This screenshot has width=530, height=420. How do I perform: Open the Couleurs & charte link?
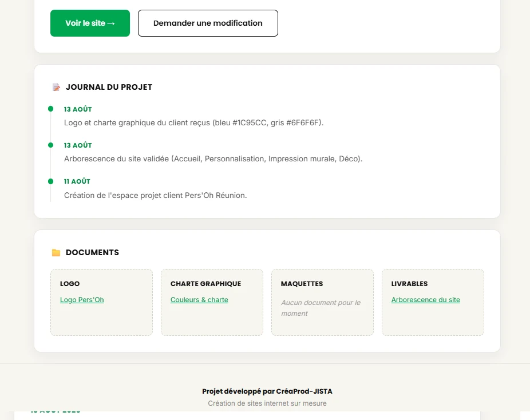[199, 300]
